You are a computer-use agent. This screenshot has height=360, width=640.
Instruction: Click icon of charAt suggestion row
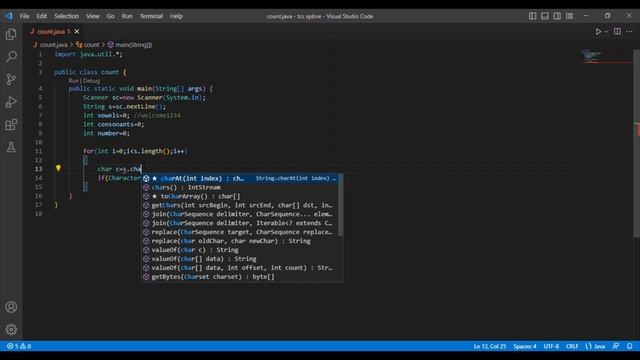(x=146, y=178)
